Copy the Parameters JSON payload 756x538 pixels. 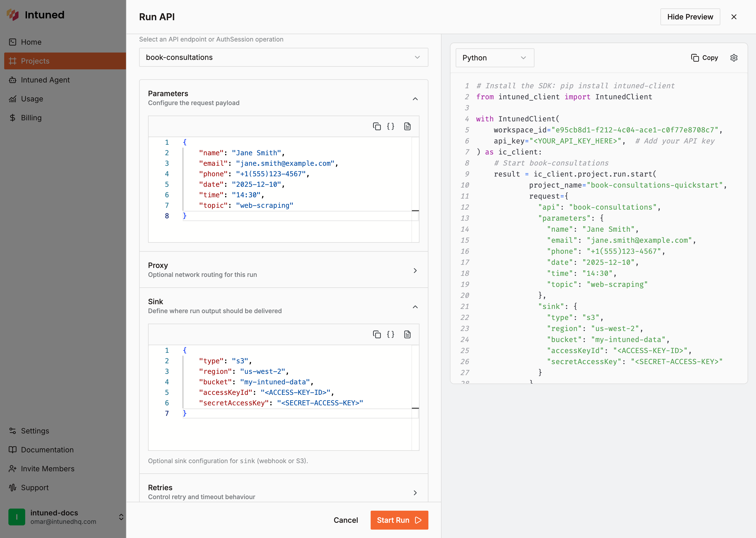[x=377, y=126]
